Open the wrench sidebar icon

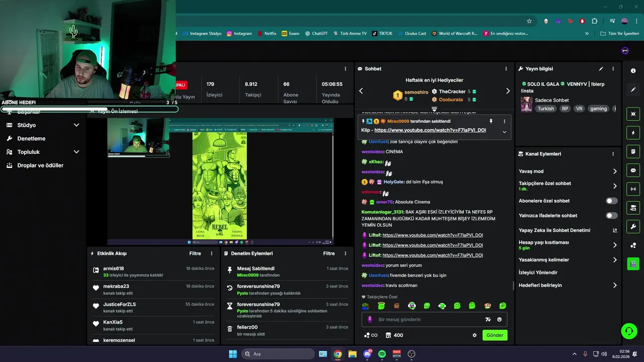coord(633,226)
